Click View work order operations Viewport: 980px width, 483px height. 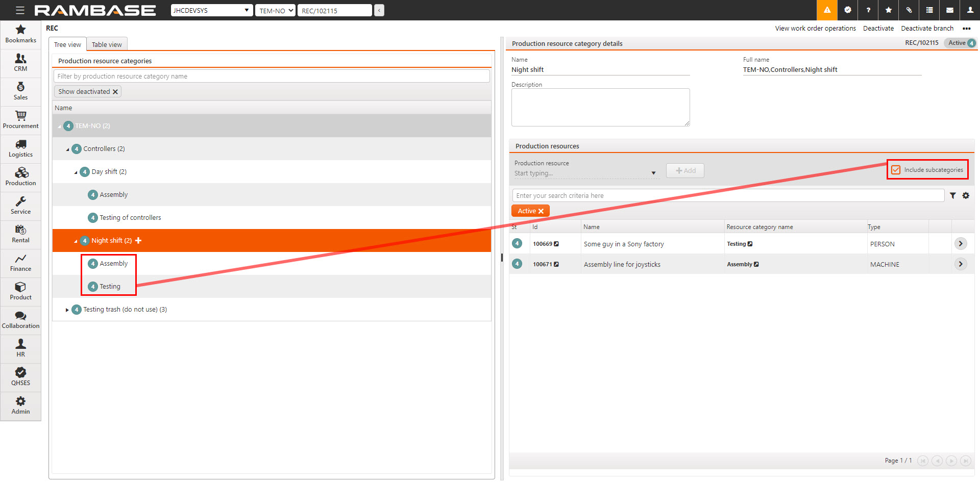[x=815, y=29]
